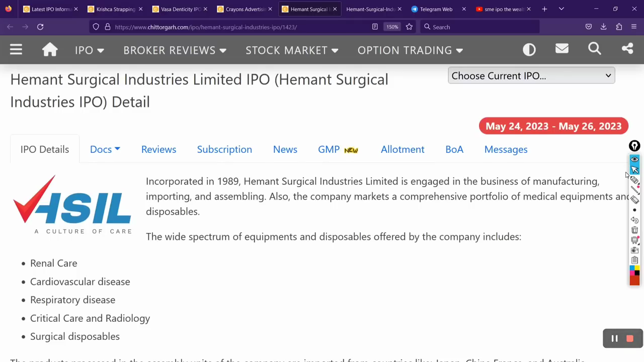Open the whiteboard easel tool
The height and width of the screenshot is (362, 644).
[x=634, y=240]
